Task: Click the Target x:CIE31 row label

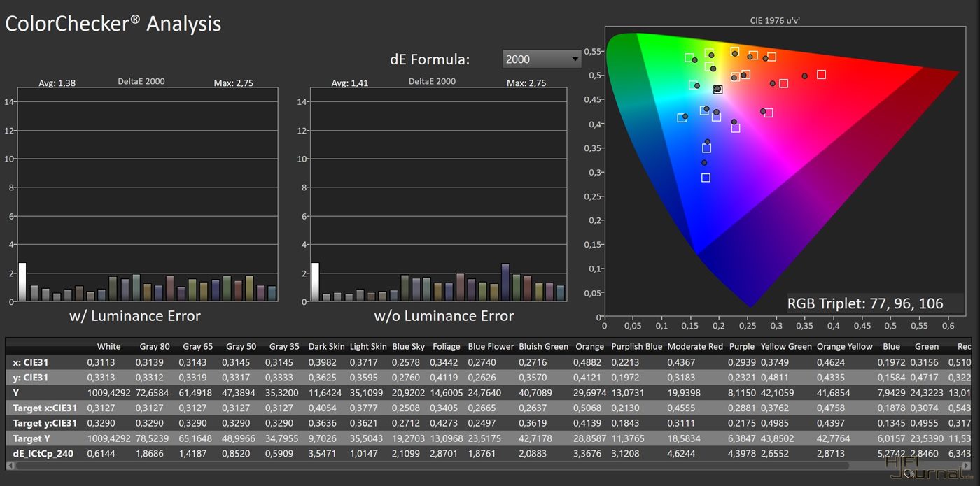Action: click(x=45, y=408)
